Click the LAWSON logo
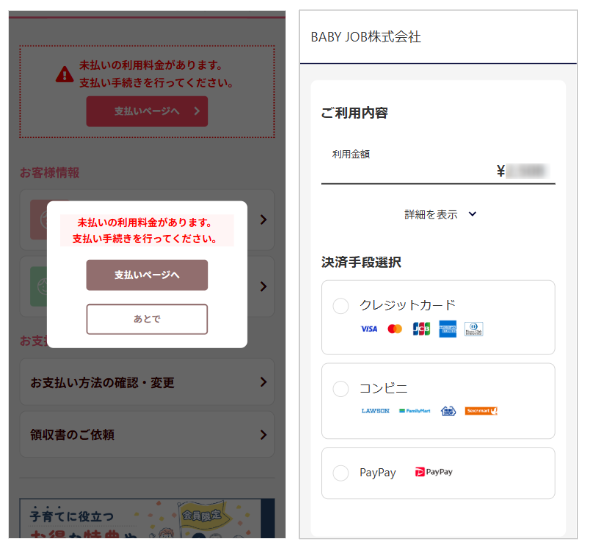Image resolution: width=589 pixels, height=551 pixels. 375,411
